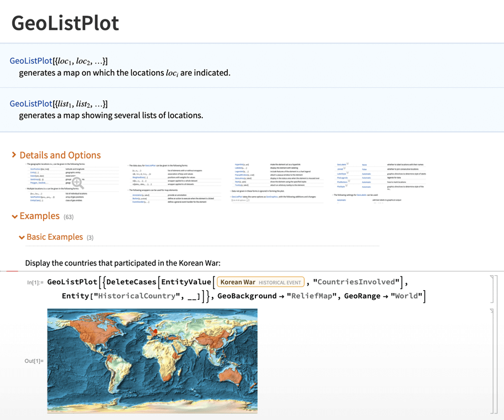This screenshot has height=420, width=504.
Task: Click the Out[1]= cell label
Action: click(x=34, y=361)
